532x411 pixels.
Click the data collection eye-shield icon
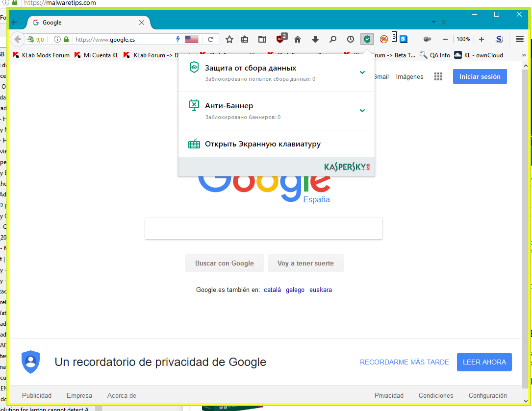[x=194, y=67]
